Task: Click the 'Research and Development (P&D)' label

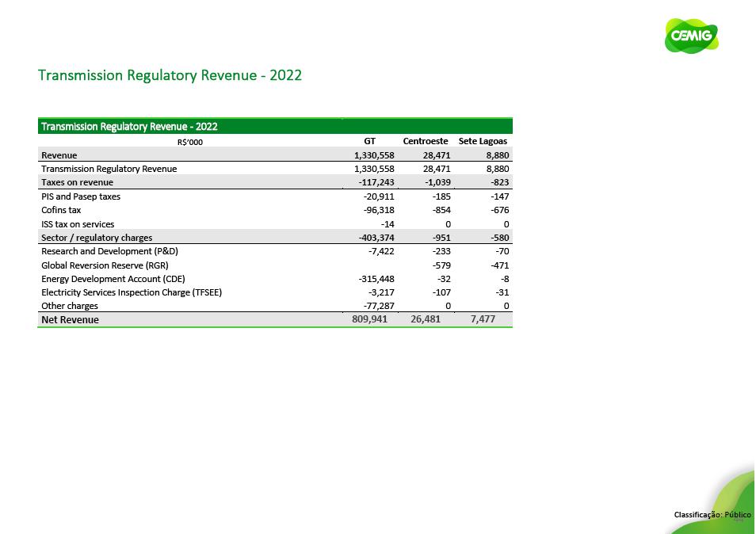Action: click(109, 251)
